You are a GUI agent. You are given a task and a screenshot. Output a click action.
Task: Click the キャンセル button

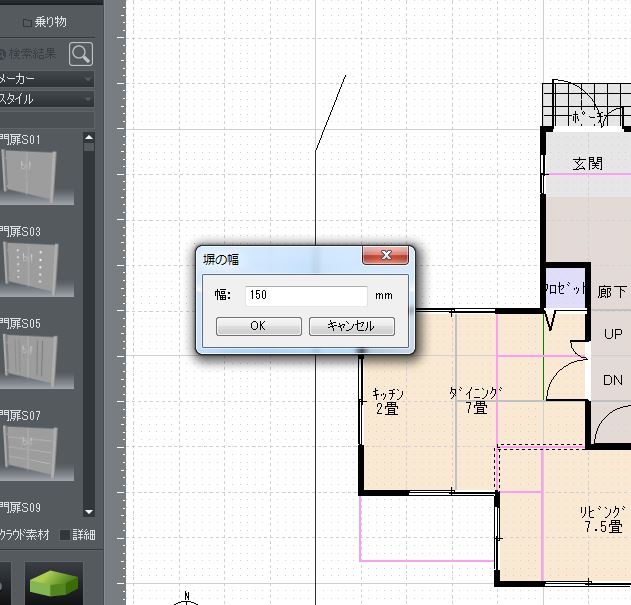coord(351,326)
